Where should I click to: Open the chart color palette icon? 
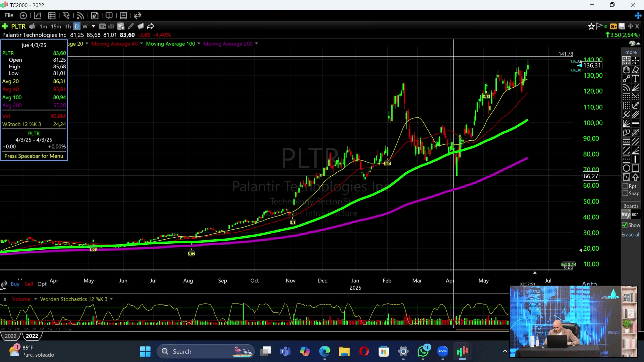pyautogui.click(x=632, y=43)
